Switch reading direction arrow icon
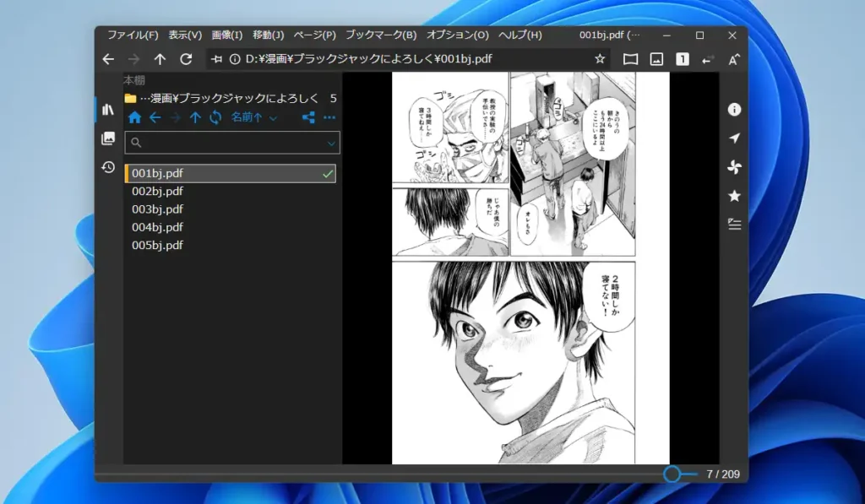 [x=708, y=60]
